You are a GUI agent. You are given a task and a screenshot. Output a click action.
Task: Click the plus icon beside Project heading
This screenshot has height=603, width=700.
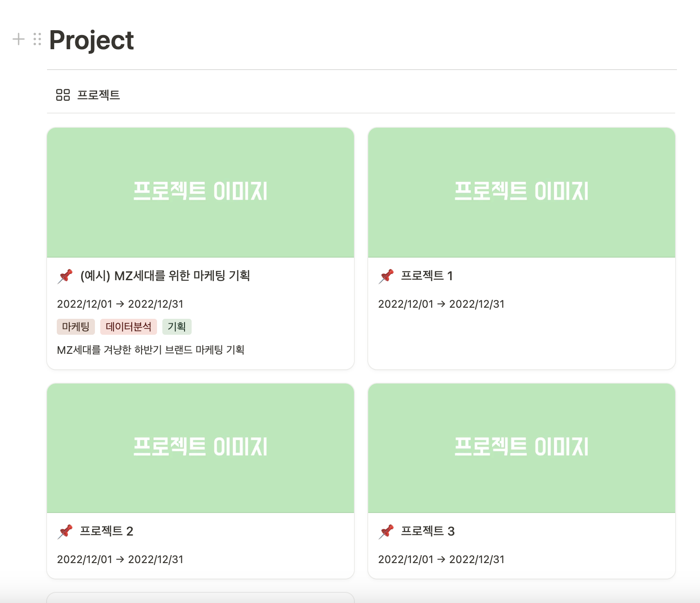tap(19, 39)
